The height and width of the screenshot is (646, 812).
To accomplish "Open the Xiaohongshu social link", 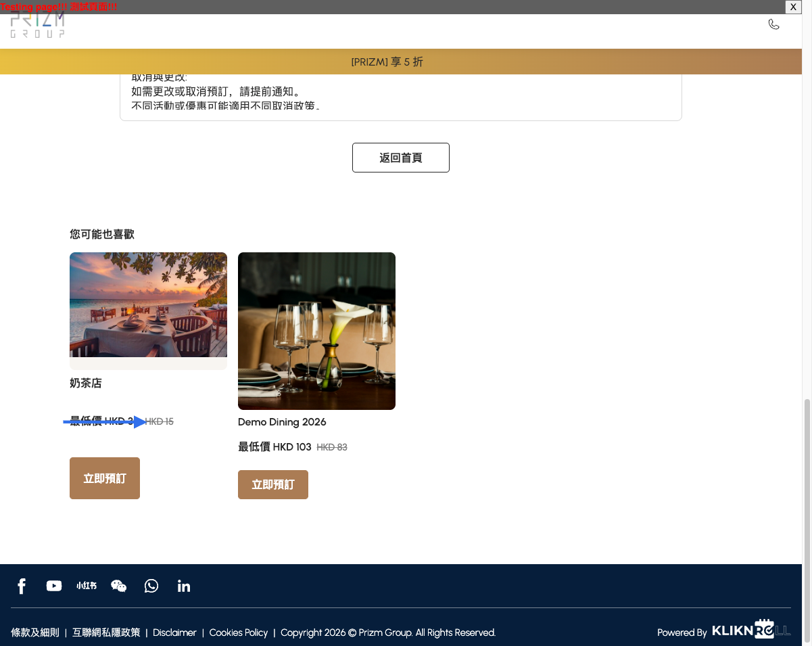I will [87, 586].
